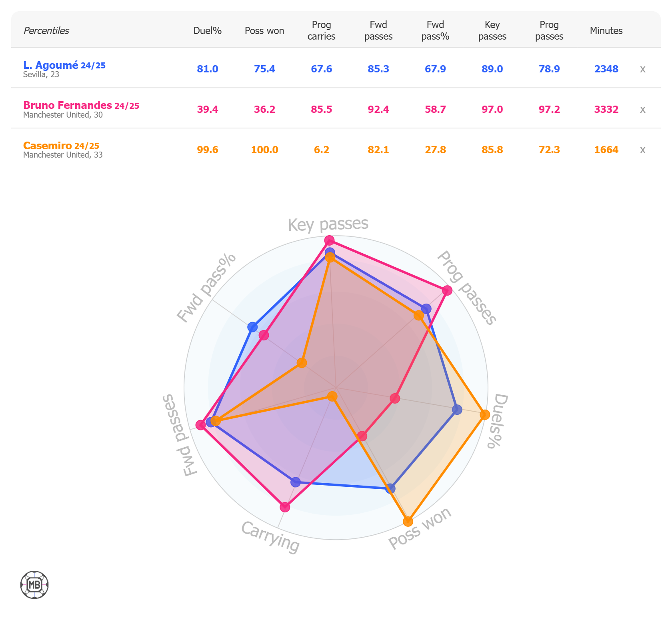Click Casemiro's orange Poss won radar point
672x628 pixels.
pyautogui.click(x=408, y=521)
